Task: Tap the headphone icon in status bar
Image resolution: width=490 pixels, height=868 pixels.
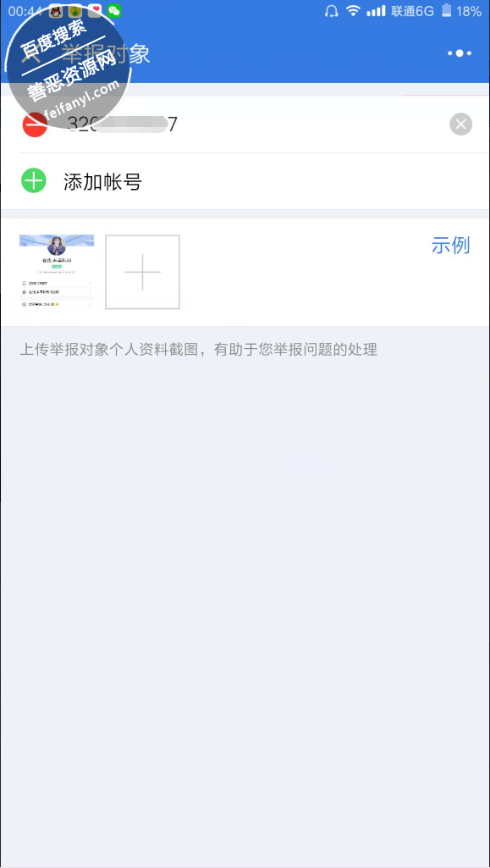Action: 331,11
